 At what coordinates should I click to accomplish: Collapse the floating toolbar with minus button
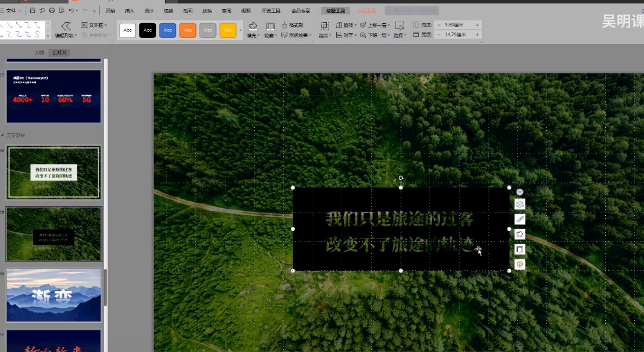[519, 192]
